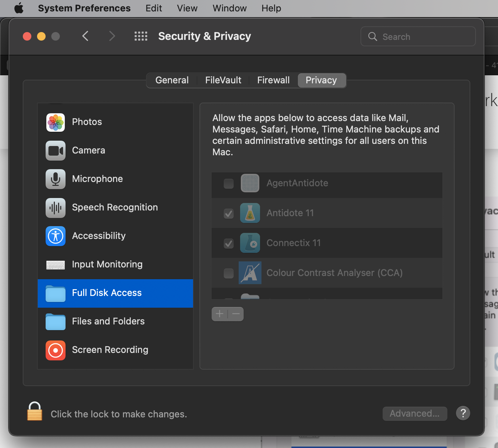This screenshot has height=448, width=498.
Task: Go back with the left chevron
Action: [x=85, y=36]
